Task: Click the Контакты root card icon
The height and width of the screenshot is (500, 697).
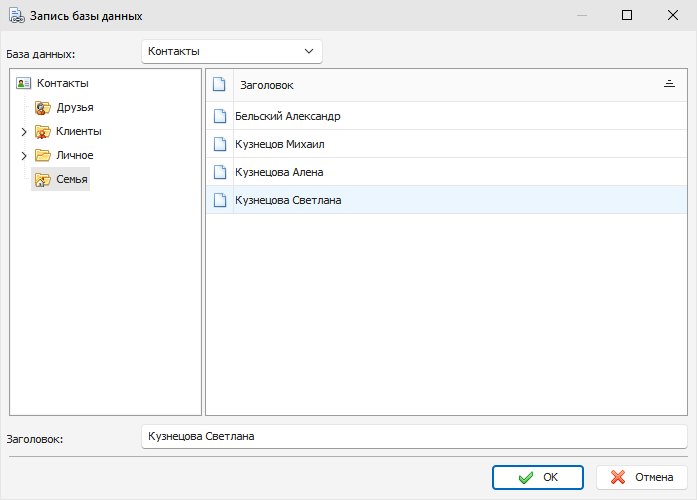Action: (x=23, y=83)
